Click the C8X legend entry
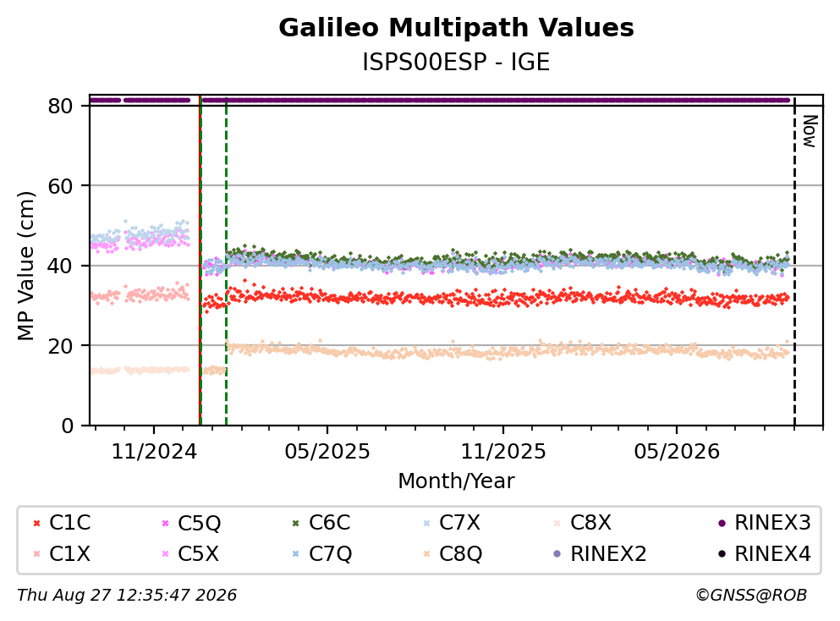This screenshot has height=621, width=840. click(582, 522)
